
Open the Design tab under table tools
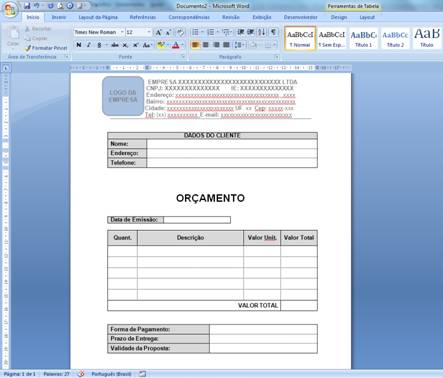[339, 17]
